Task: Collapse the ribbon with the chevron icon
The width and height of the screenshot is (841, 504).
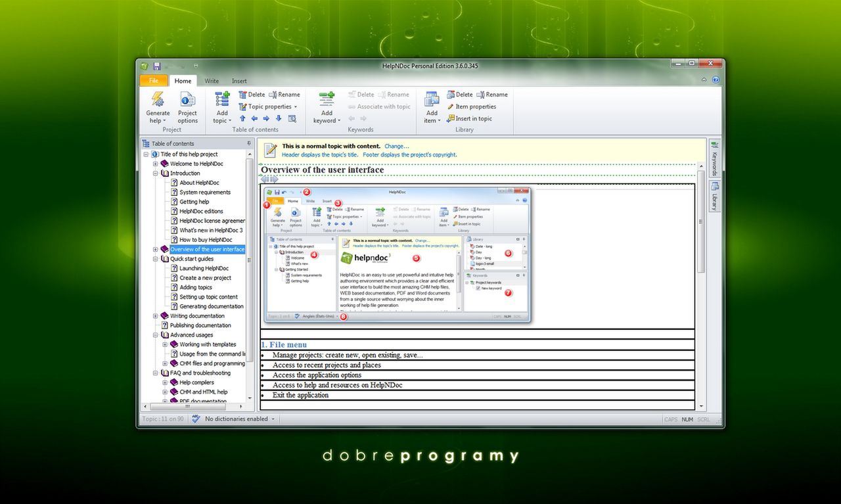Action: coord(704,80)
